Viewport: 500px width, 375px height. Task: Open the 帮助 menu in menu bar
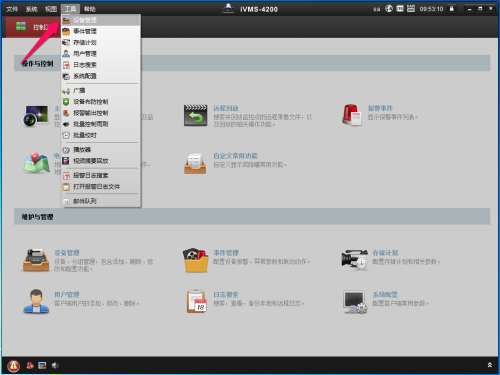[89, 9]
